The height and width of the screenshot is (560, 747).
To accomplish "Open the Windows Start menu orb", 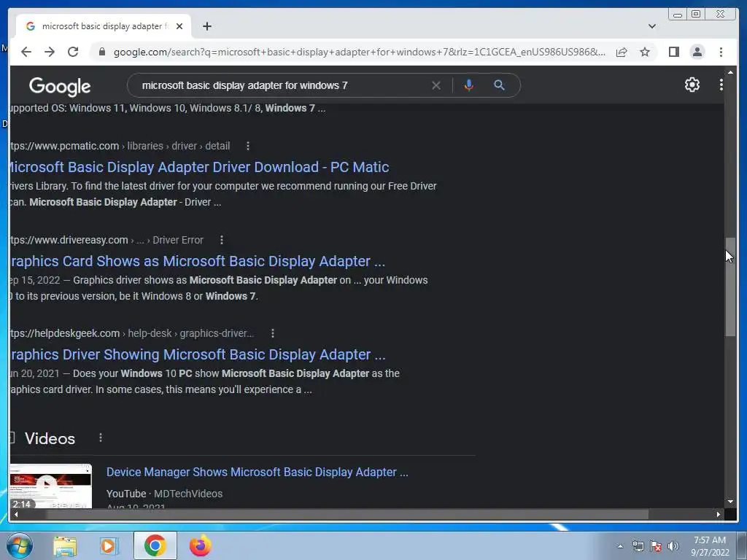I will (x=20, y=545).
